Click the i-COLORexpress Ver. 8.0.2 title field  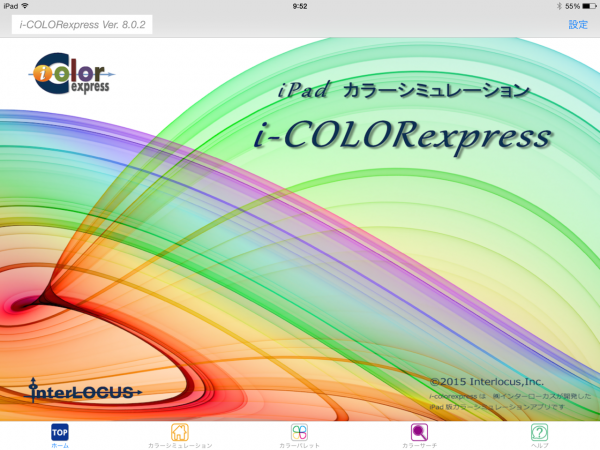tap(82, 25)
